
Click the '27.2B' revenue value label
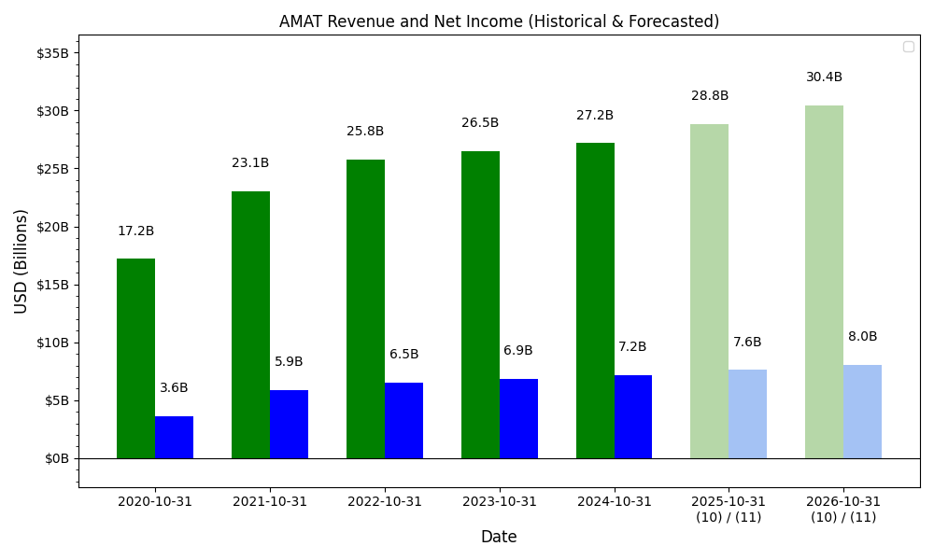pos(594,116)
